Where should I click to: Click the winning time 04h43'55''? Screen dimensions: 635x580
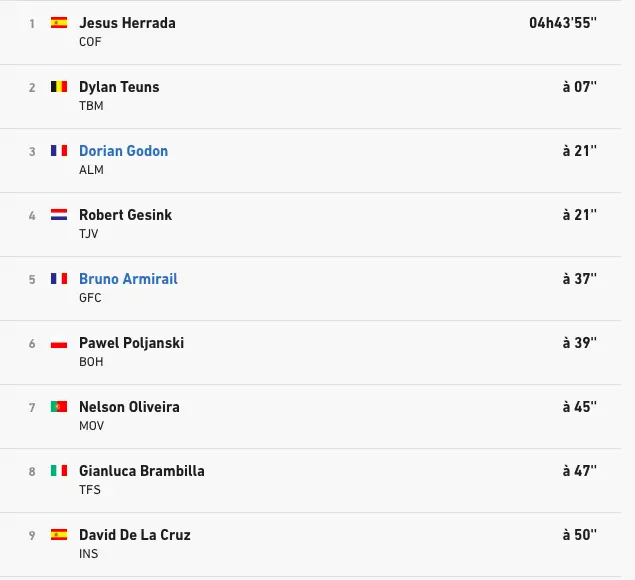(563, 23)
